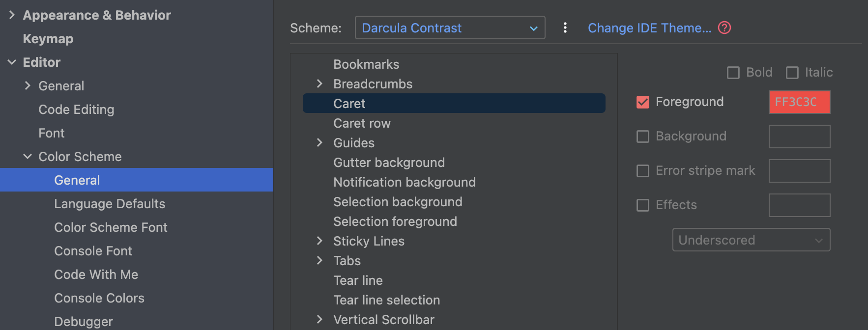The image size is (868, 330).
Task: Select Caret row in the list
Action: (362, 123)
